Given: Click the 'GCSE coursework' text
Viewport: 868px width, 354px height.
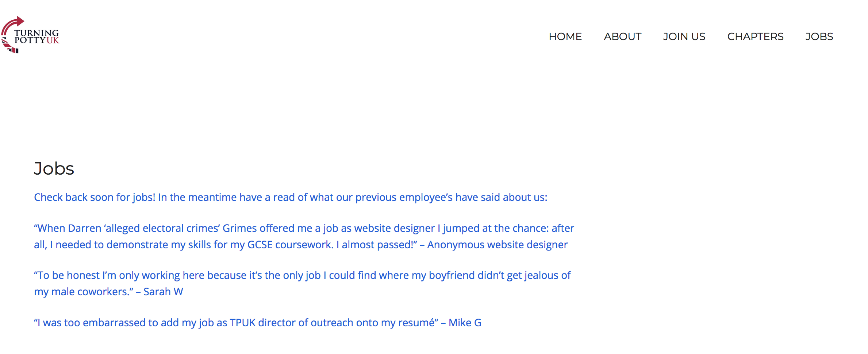Looking at the screenshot, I should tap(290, 245).
